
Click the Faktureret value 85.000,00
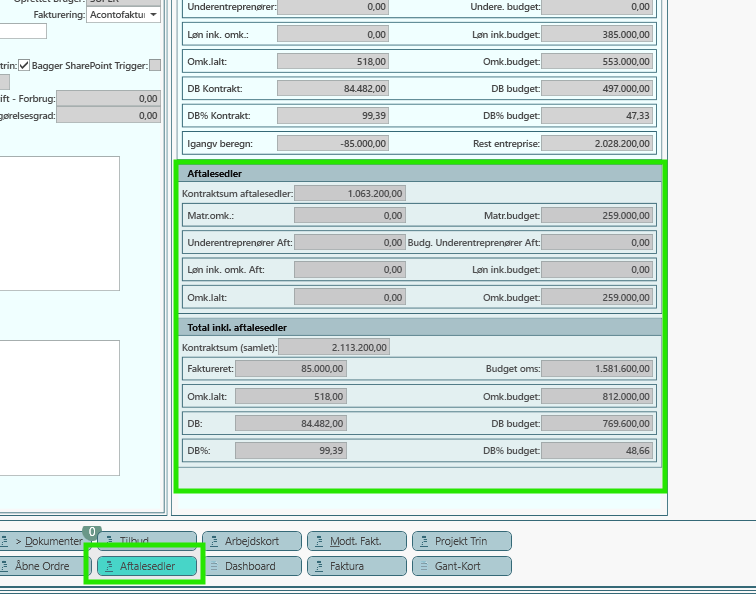291,368
